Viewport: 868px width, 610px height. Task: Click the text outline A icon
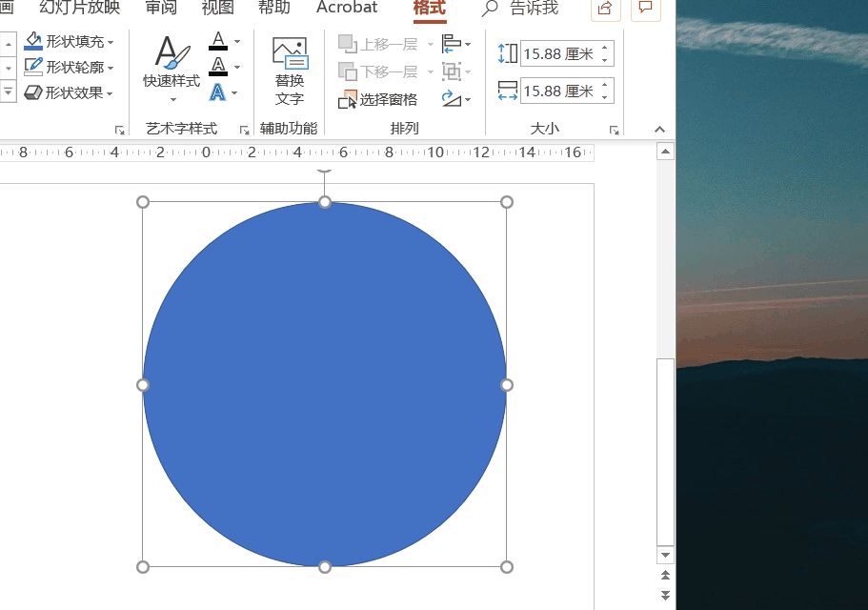218,67
